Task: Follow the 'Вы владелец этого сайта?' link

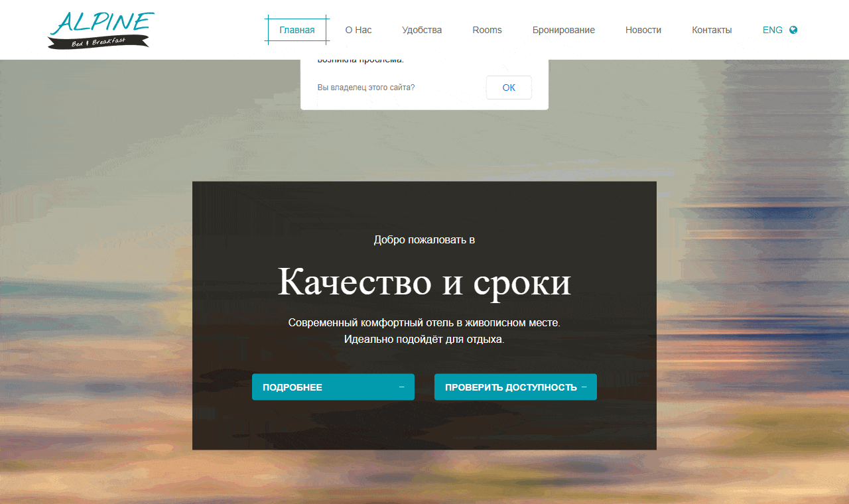Action: coord(366,88)
